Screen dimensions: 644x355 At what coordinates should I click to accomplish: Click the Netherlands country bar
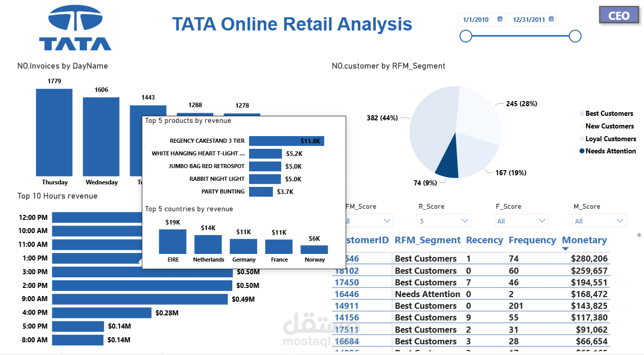coord(208,244)
